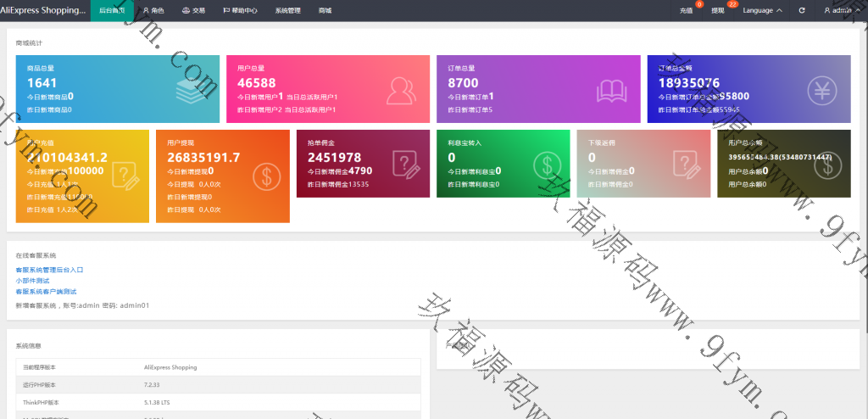Image resolution: width=868 pixels, height=419 pixels.
Task: Switch to the 后台首页 tab
Action: 112,10
